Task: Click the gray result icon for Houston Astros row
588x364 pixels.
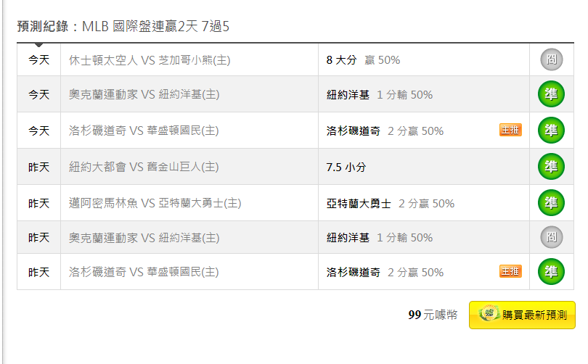Action: [551, 59]
